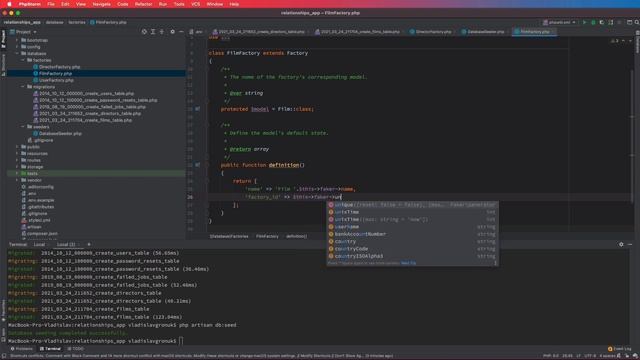Open the Navigate menu
Image resolution: width=640 pixels, height=360 pixels.
pyautogui.click(x=101, y=4)
